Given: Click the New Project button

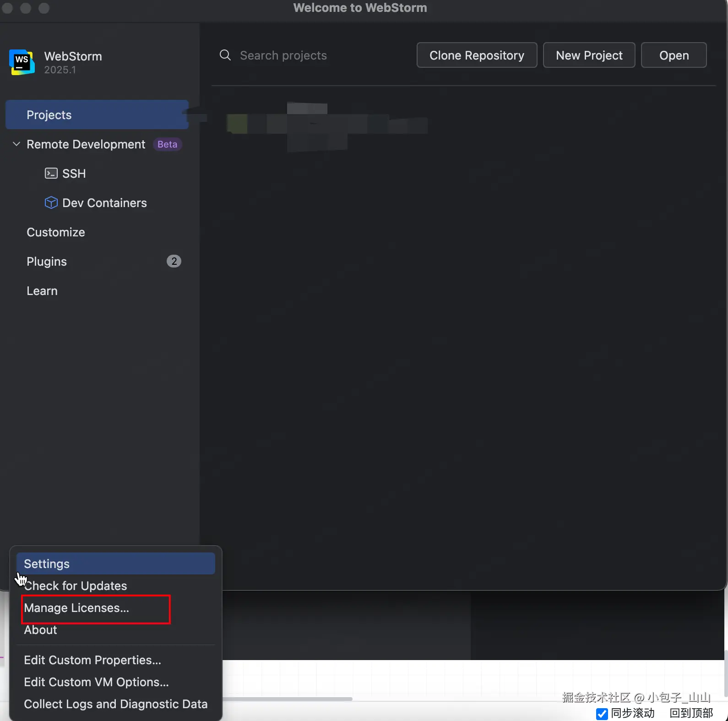Looking at the screenshot, I should click(x=589, y=55).
